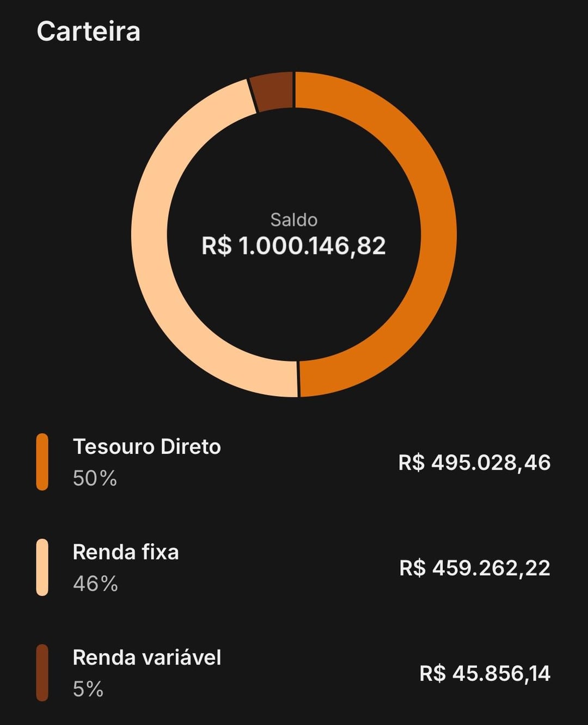This screenshot has width=588, height=725.
Task: Click the 50% share under Tesouro Direto
Action: point(95,478)
